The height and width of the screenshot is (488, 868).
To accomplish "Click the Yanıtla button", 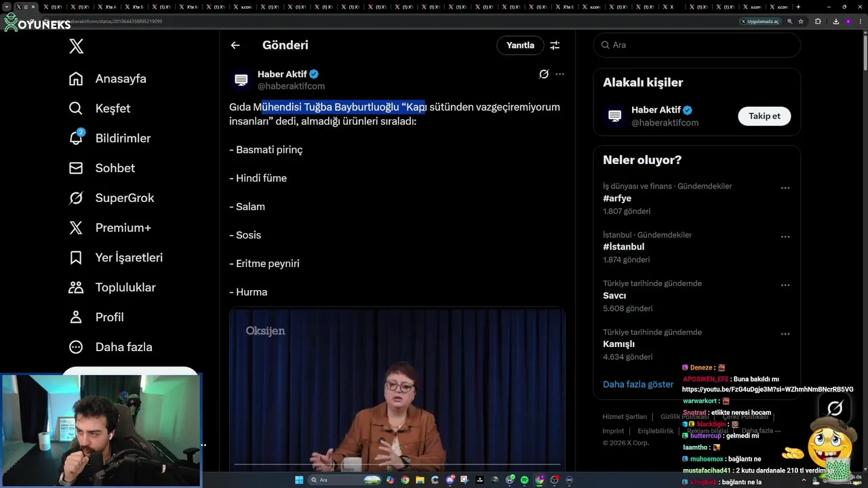I will (520, 45).
